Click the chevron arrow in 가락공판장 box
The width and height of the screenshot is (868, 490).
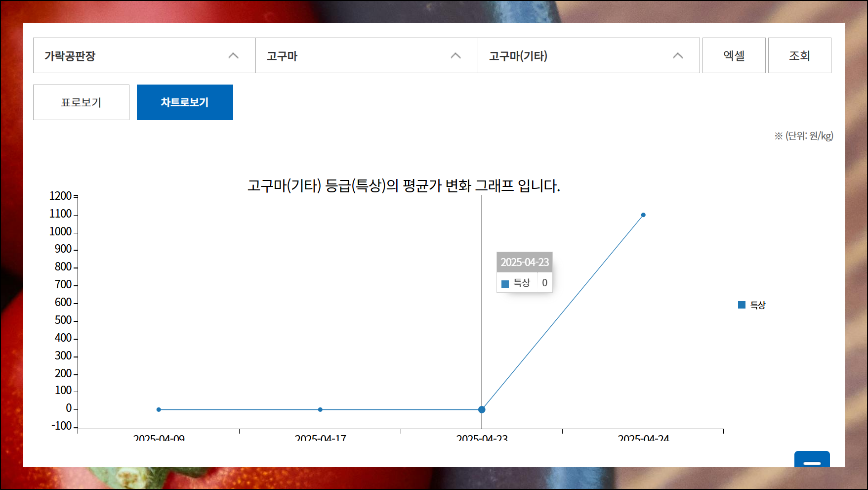coord(234,56)
